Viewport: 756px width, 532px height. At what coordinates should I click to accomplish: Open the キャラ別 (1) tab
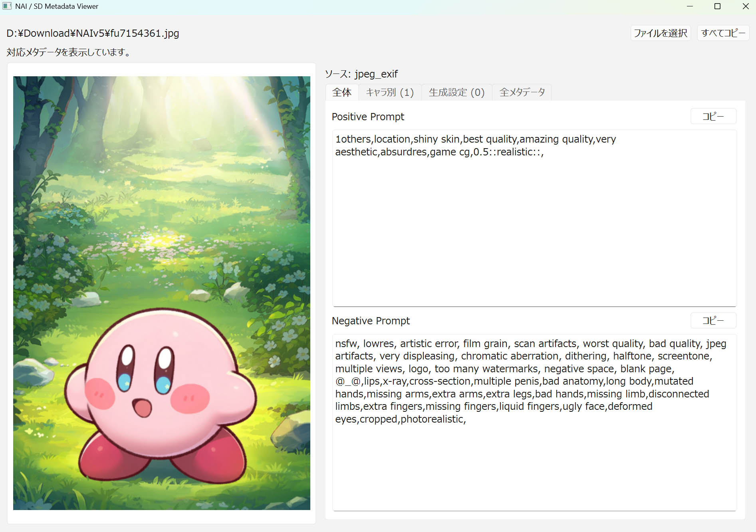(390, 92)
